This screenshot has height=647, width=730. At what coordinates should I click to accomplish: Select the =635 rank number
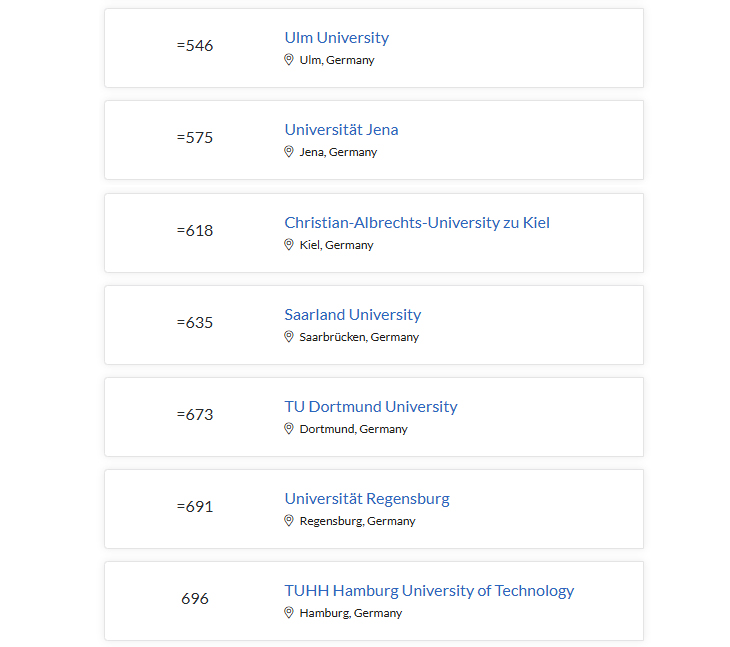click(x=195, y=323)
